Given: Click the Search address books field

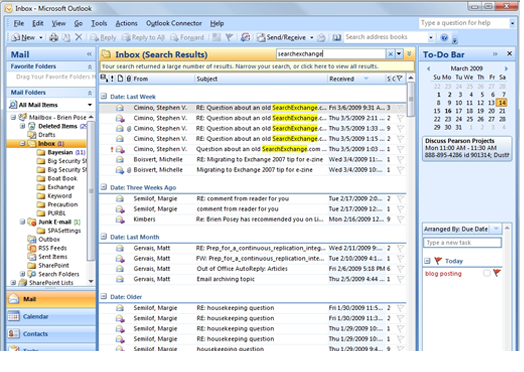Looking at the screenshot, I should [x=385, y=37].
